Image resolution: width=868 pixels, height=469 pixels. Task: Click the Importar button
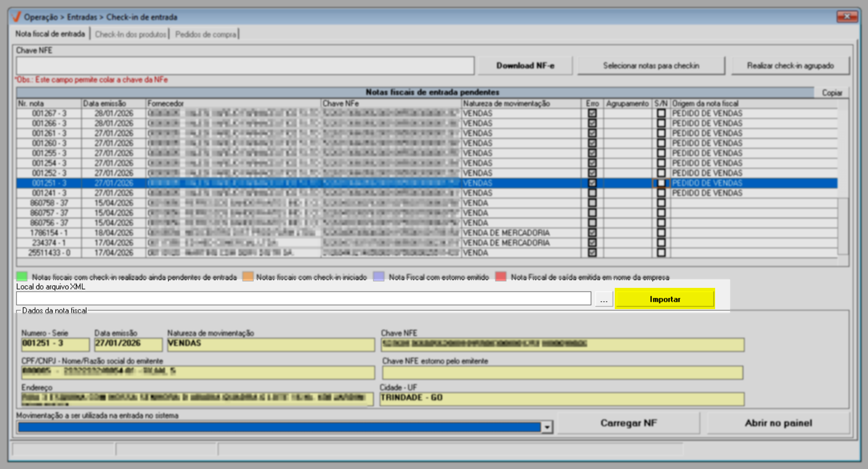665,299
